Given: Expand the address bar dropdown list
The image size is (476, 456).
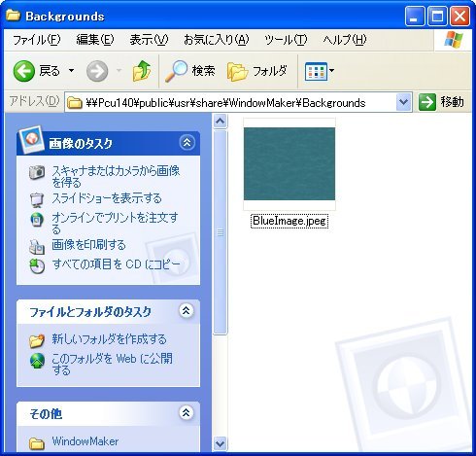Looking at the screenshot, I should tap(403, 102).
